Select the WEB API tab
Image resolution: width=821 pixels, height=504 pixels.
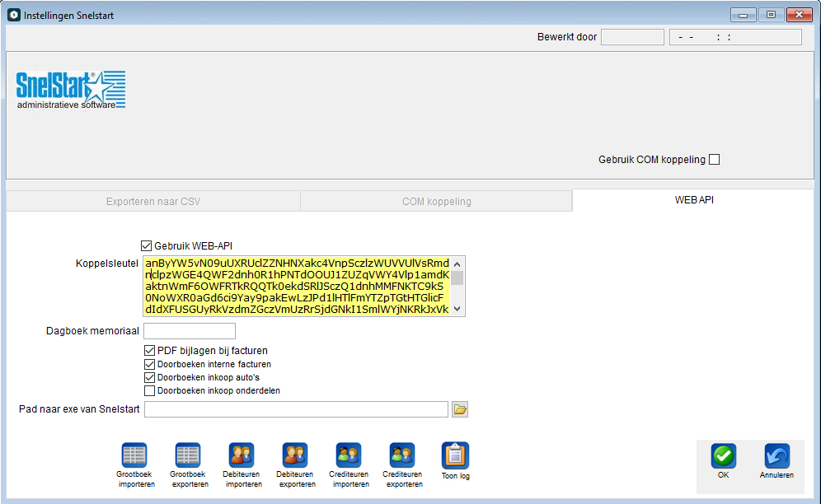[x=694, y=200]
